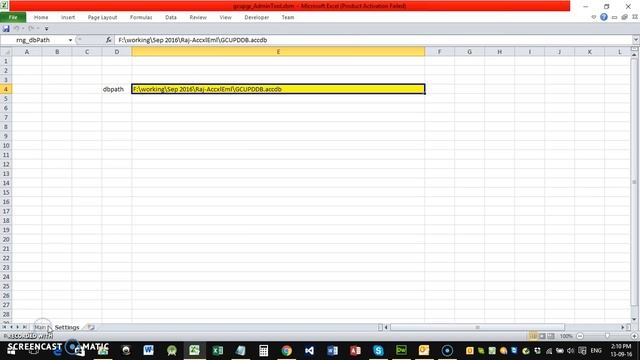The width and height of the screenshot is (640, 360).
Task: Open the Data ribbon tab
Action: click(x=171, y=17)
